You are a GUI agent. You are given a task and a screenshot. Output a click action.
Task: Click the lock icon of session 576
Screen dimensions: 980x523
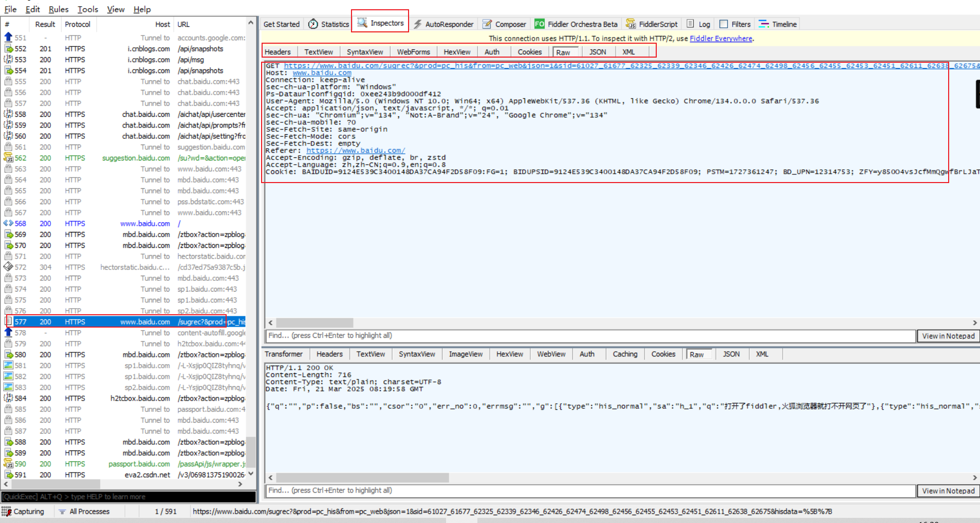(8, 311)
